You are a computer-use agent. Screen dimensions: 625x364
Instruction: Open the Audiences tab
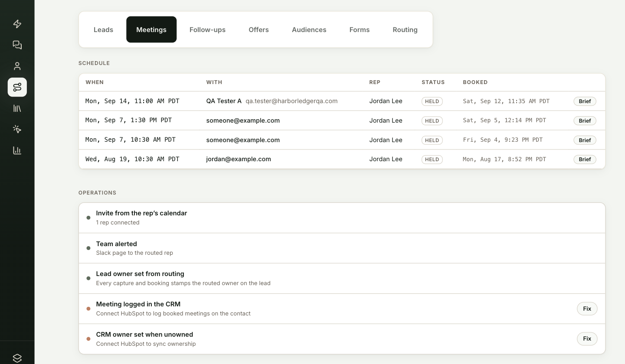click(309, 29)
